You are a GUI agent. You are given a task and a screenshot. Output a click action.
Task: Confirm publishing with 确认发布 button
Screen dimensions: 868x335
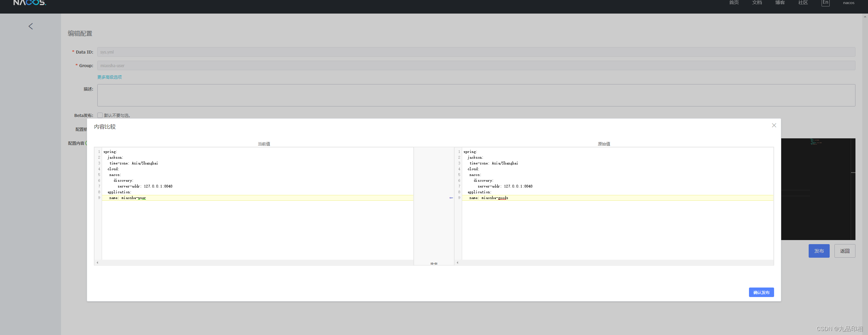pos(761,292)
